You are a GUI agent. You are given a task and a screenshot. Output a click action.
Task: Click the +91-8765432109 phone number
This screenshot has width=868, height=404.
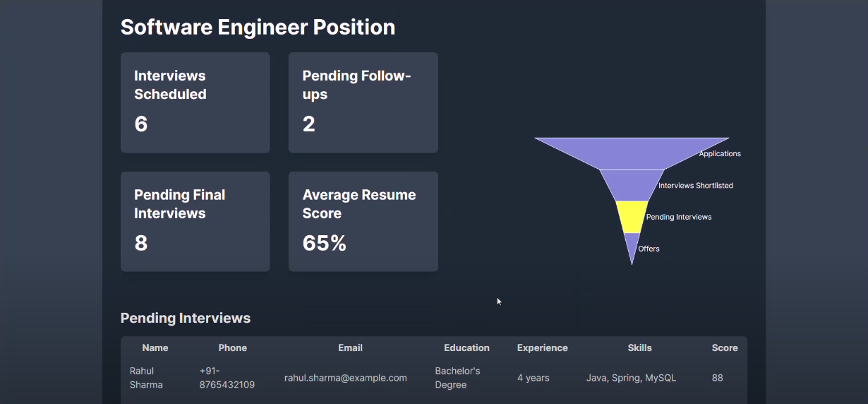point(227,378)
